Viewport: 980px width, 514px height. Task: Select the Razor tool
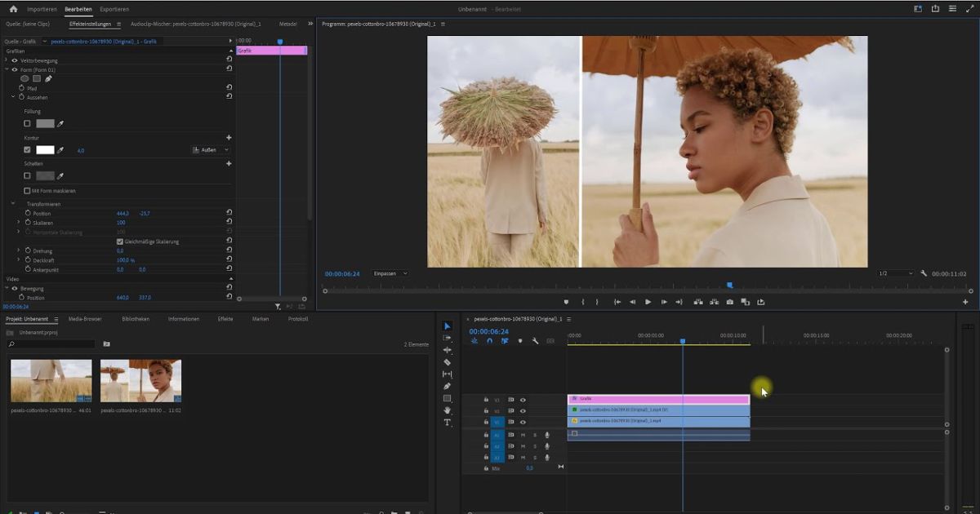447,362
